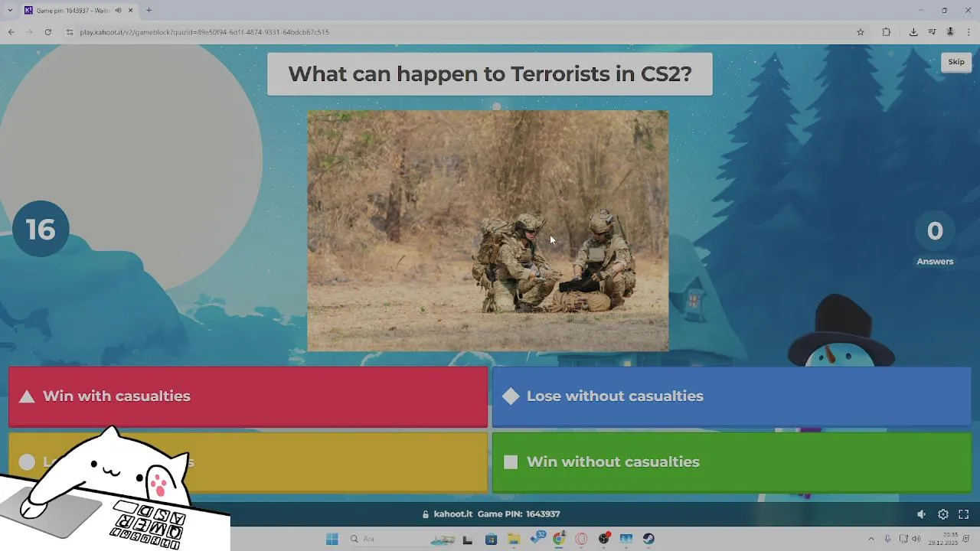Open the Windows Start menu
Screen dimensions: 980x551
[332, 540]
